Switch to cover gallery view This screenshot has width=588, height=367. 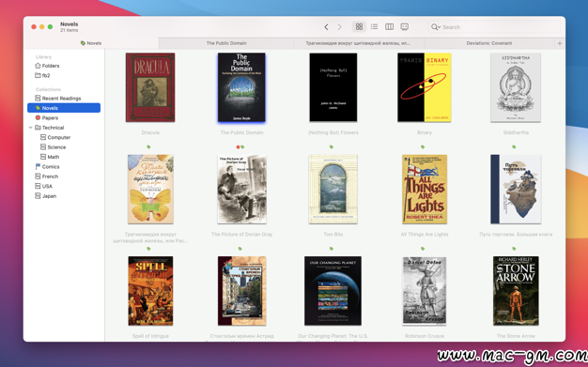pos(404,26)
